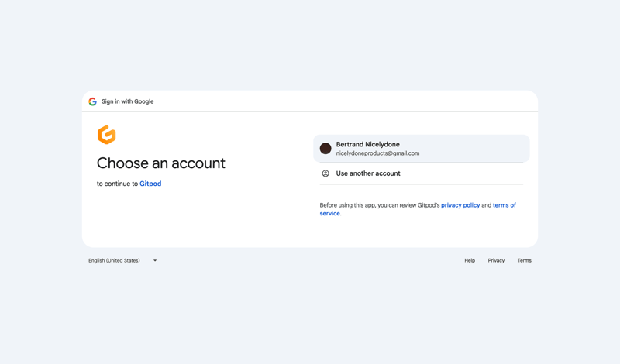The image size is (620, 364).
Task: Select the Bertrand Nicelydone account name
Action: 367,144
